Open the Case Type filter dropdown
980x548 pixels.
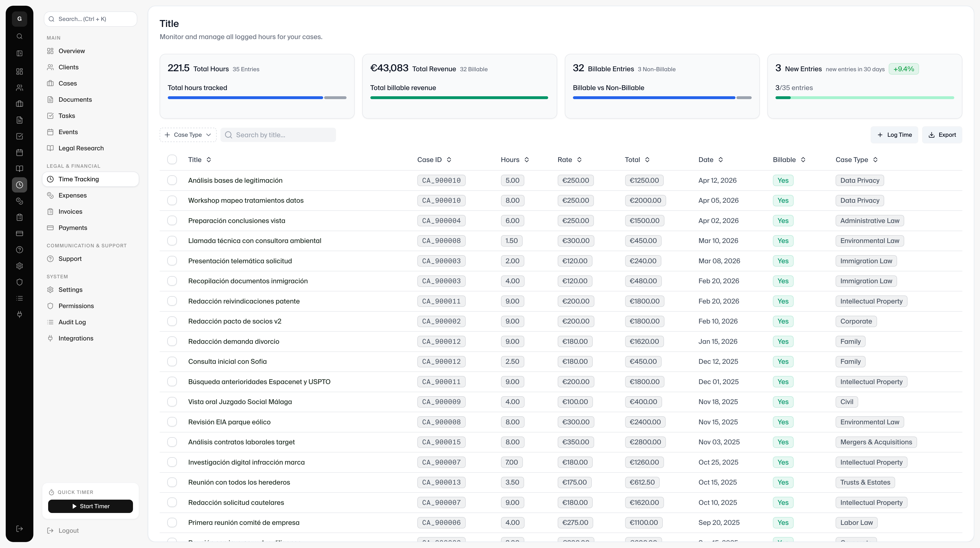tap(188, 135)
